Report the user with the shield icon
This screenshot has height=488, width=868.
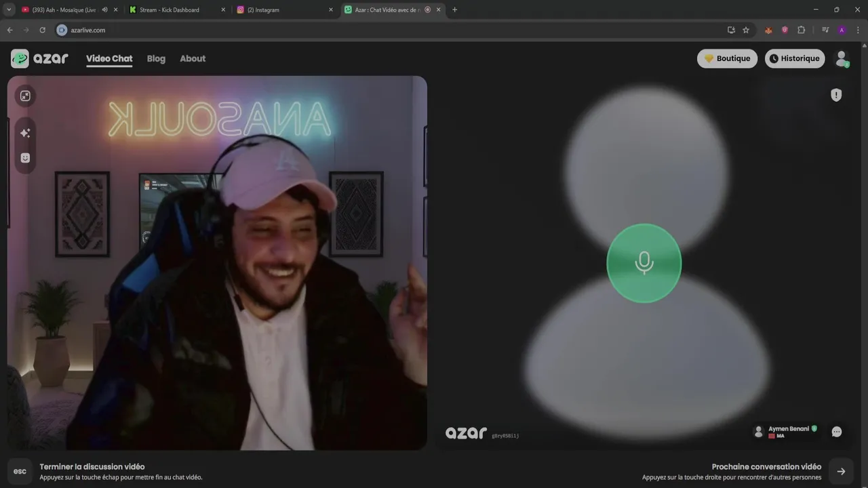coord(836,95)
